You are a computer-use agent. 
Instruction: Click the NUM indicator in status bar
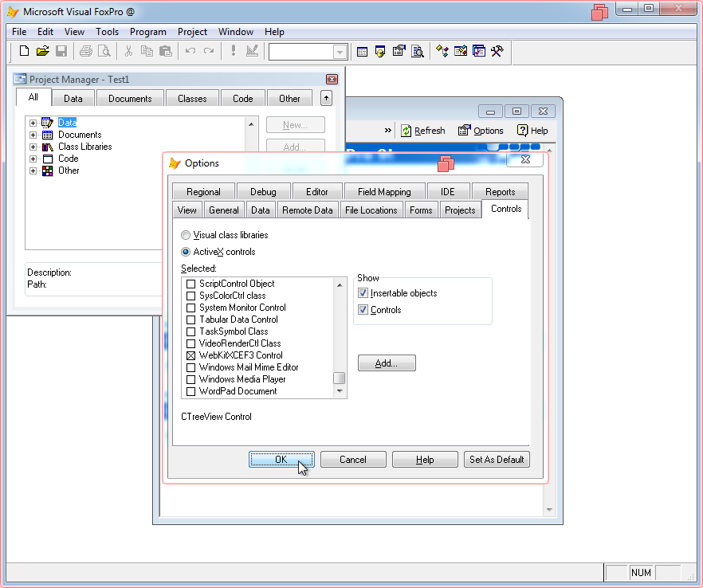(641, 572)
